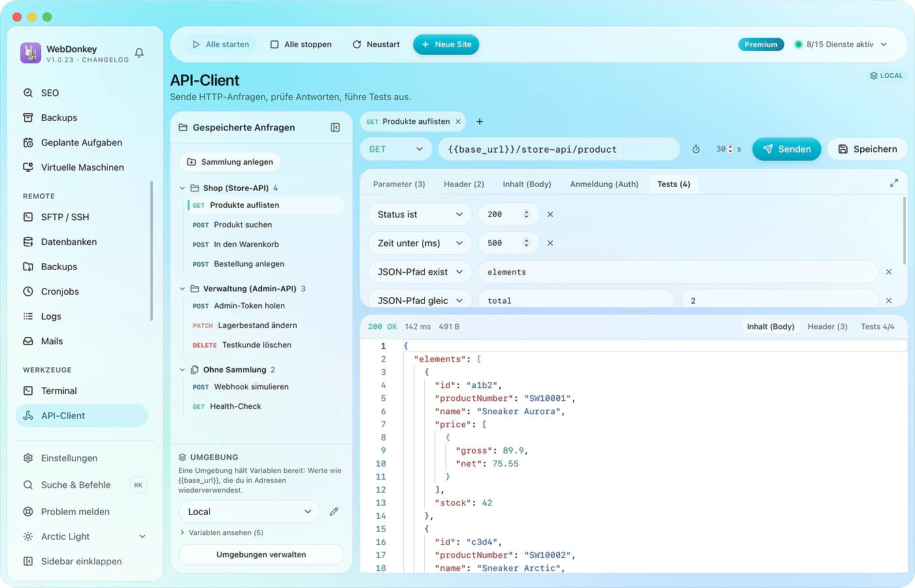Collapse the Verwaltung (Admin-API) collection

[182, 289]
